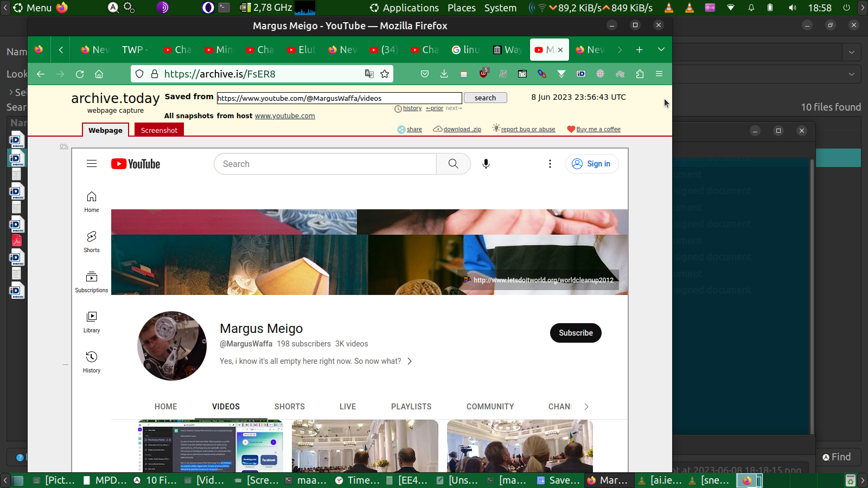The height and width of the screenshot is (488, 868).
Task: Open Library in the YouTube sidebar
Action: click(92, 322)
